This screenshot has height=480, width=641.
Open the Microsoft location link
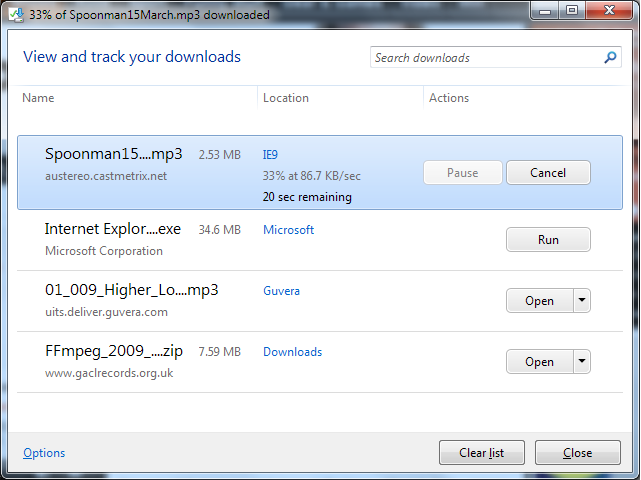(289, 230)
